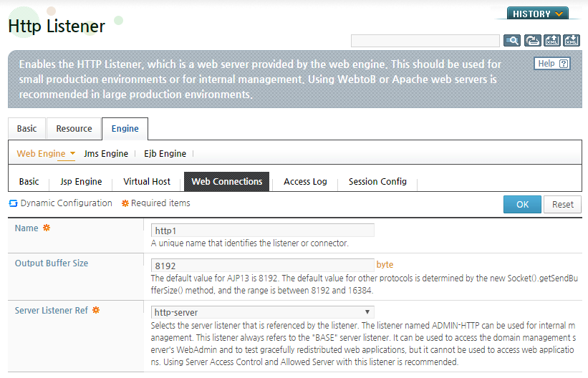Open the Jms Engine menu item

(106, 154)
